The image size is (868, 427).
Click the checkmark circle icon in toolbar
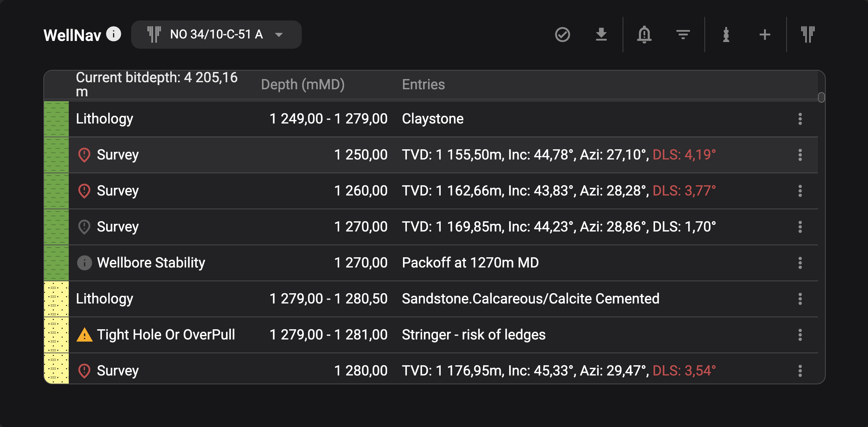562,35
